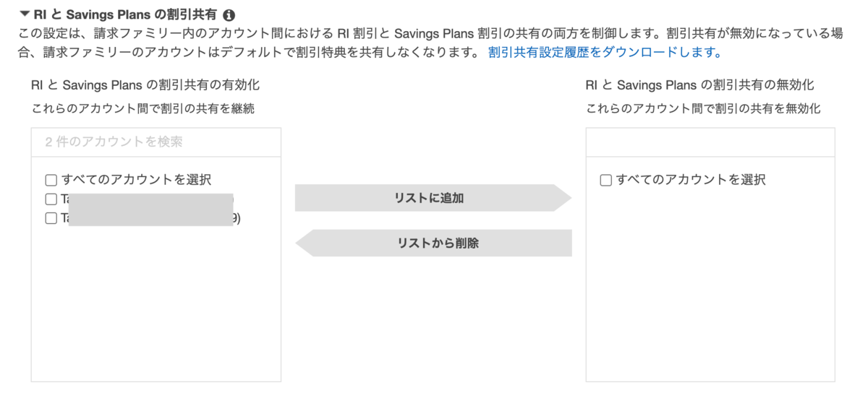Focus the 2 件のアカウントを検索 search field
Viewport: 868px width, 393px height.
[156, 142]
